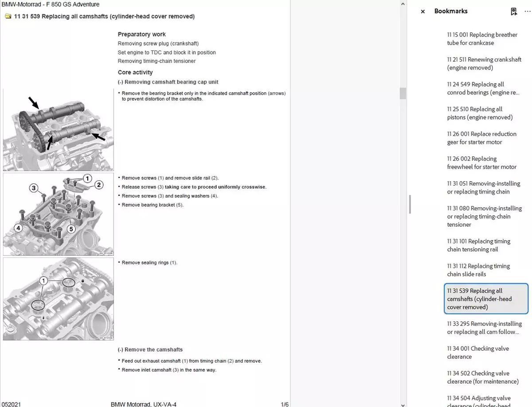Viewport: 532px width, 407px height.
Task: Open the Bookmarks options ellipsis menu
Action: [527, 12]
